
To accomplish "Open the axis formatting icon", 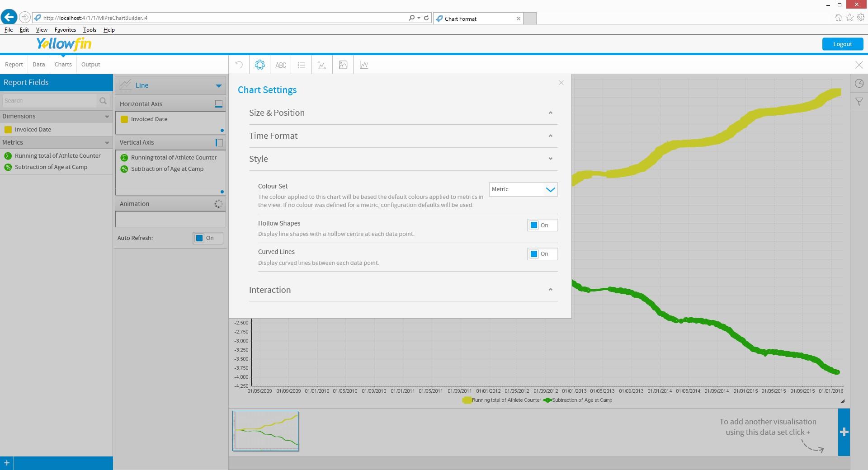I will 322,65.
